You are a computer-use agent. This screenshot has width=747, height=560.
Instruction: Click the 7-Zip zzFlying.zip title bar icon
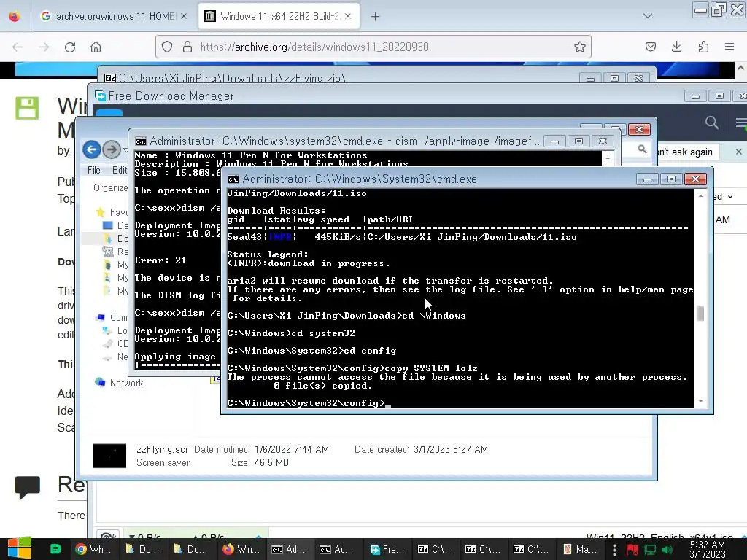click(110, 77)
